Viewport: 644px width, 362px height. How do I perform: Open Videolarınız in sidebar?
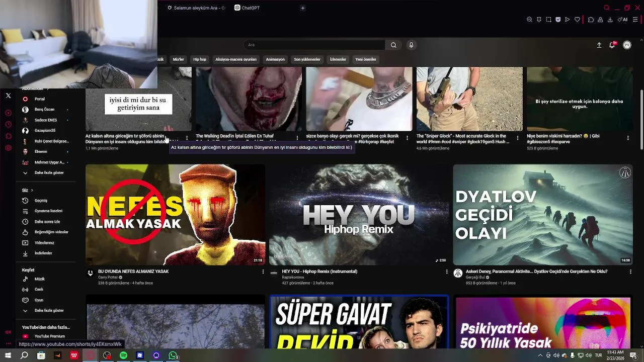(x=45, y=243)
